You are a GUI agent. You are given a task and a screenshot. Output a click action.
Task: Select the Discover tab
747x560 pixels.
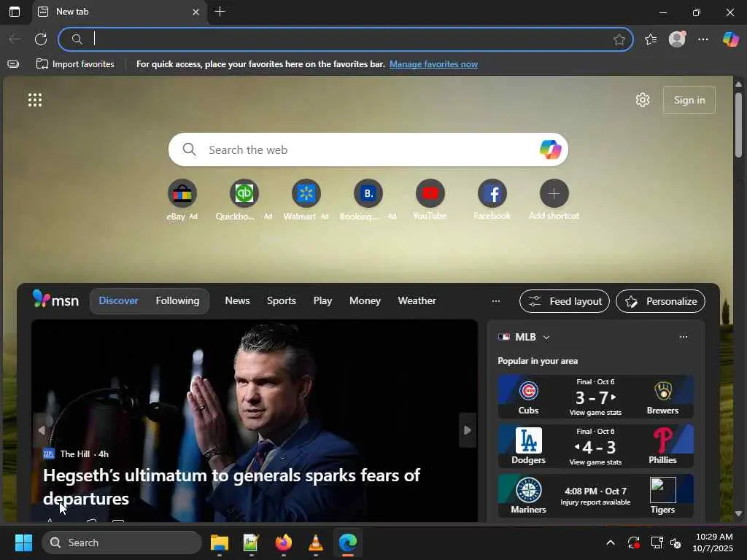pos(118,301)
